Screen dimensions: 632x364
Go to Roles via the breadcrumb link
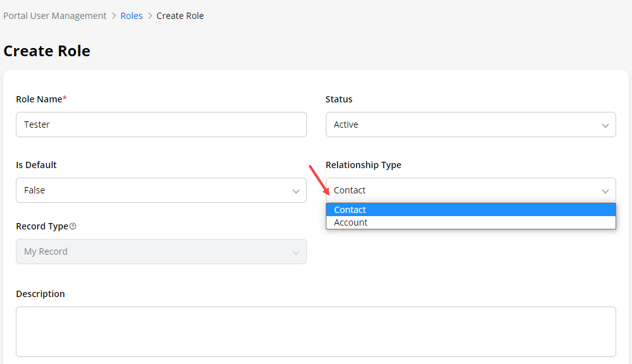coord(132,16)
